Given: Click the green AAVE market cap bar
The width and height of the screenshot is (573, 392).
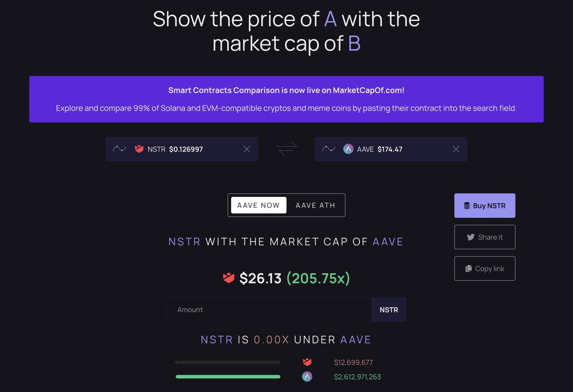Looking at the screenshot, I should pos(228,377).
